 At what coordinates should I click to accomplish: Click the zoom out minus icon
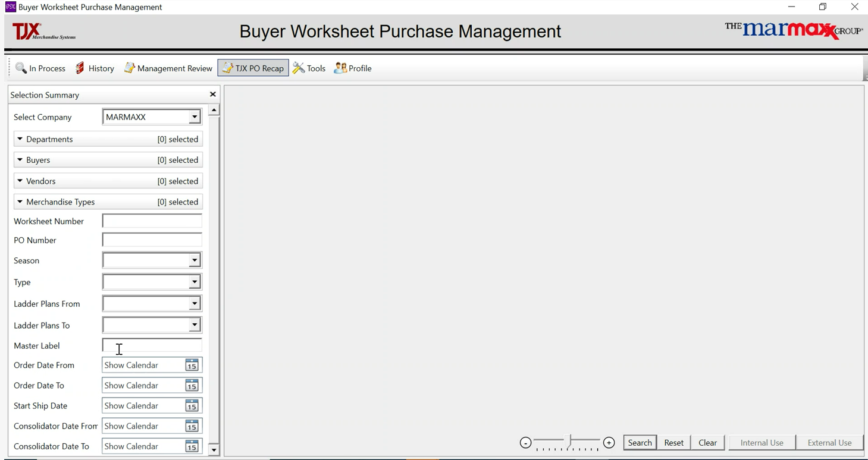pos(525,443)
